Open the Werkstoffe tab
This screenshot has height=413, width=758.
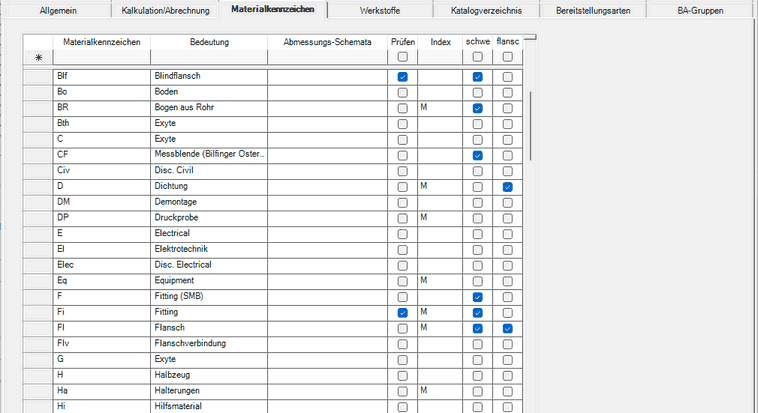pyautogui.click(x=380, y=11)
